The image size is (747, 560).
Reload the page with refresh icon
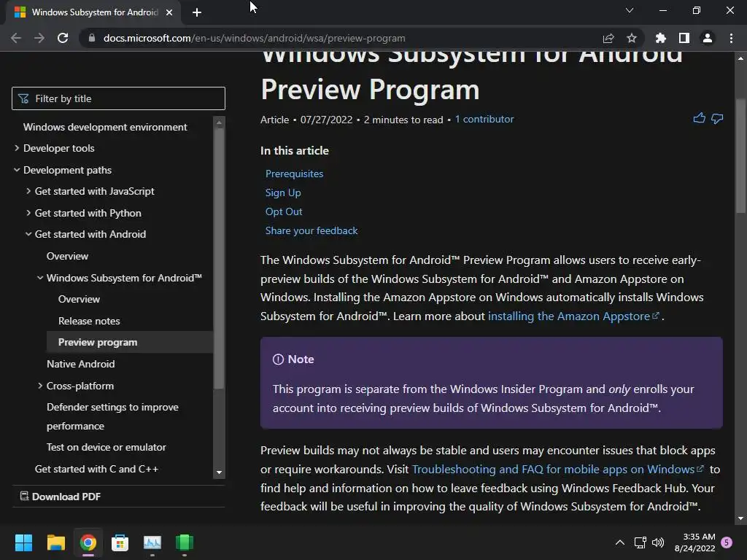(63, 38)
